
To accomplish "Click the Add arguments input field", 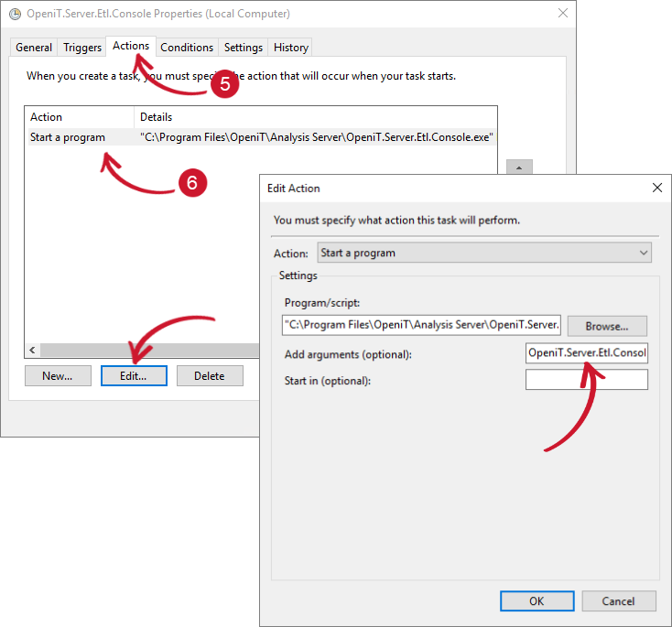I will point(587,352).
